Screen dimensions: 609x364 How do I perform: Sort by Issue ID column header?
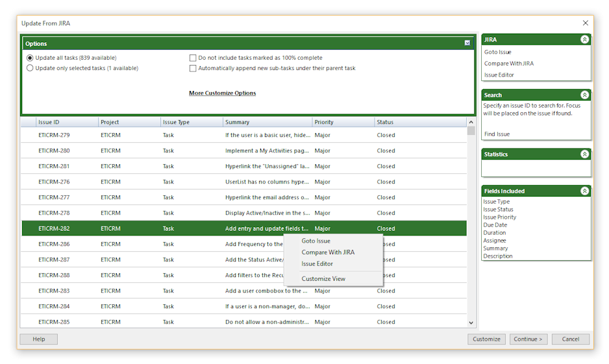click(67, 122)
